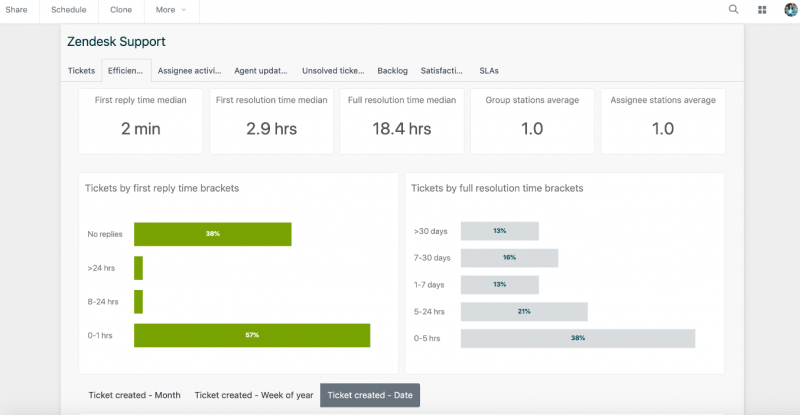Select Ticket created - Week of year
Screen dimensions: 800x415
pos(254,395)
